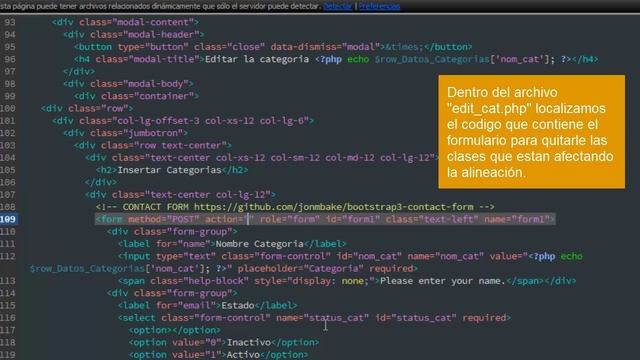Click the input type="text" tag on line 112
The height and width of the screenshot is (360, 640).
(167, 256)
